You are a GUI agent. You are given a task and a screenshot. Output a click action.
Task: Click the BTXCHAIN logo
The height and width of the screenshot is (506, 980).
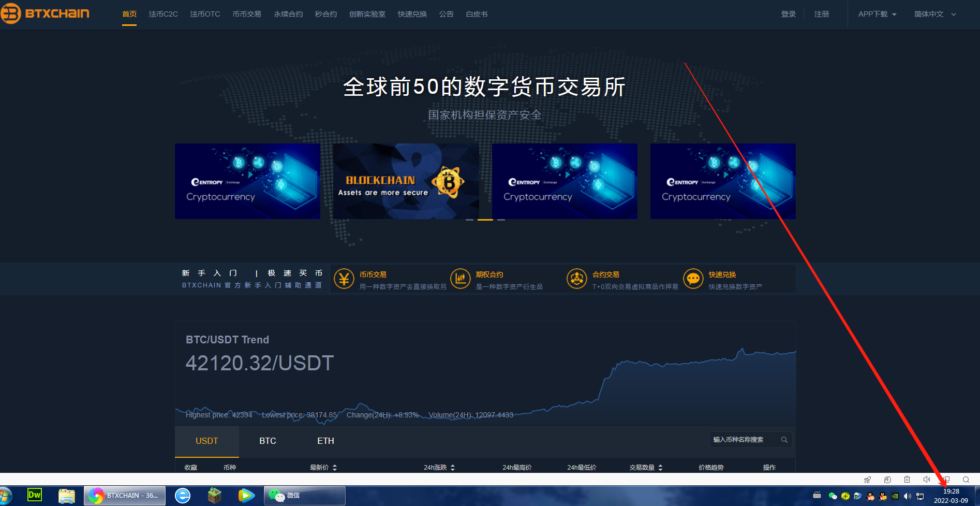45,13
